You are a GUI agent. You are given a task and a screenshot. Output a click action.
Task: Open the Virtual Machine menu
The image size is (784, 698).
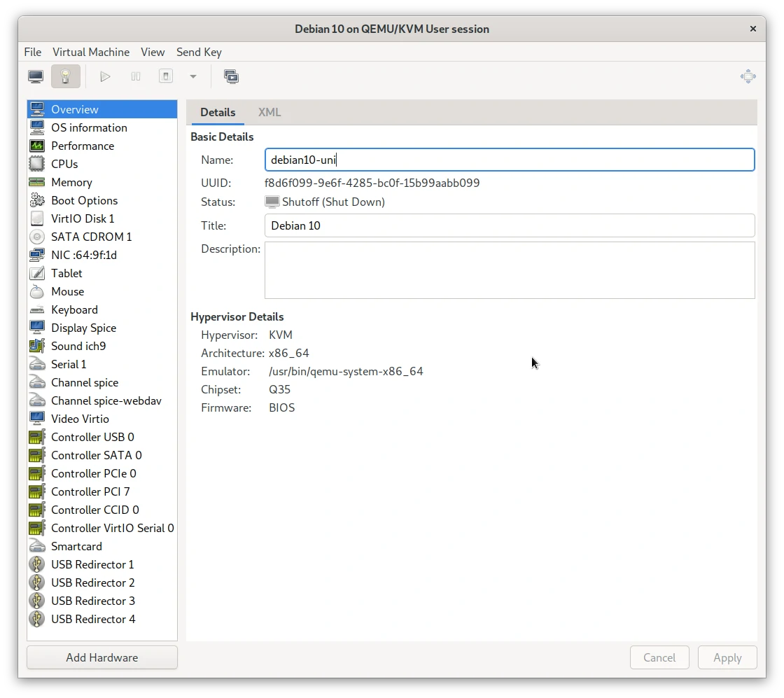pyautogui.click(x=91, y=52)
